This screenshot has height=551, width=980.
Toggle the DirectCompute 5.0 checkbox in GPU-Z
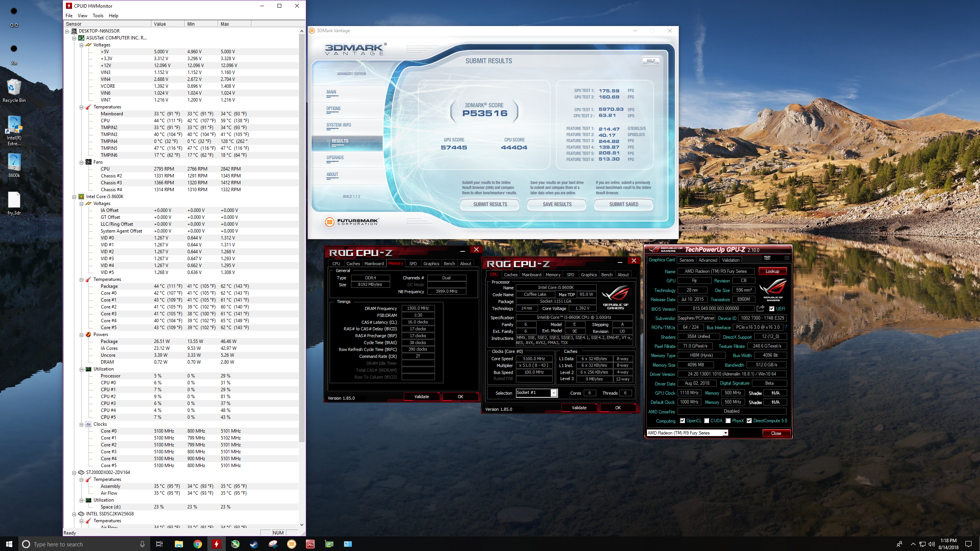pyautogui.click(x=749, y=421)
